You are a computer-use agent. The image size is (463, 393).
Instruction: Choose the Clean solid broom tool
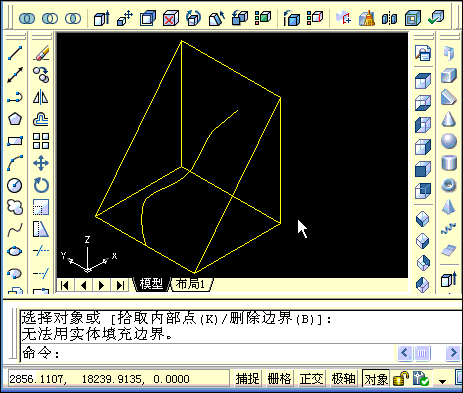[367, 18]
